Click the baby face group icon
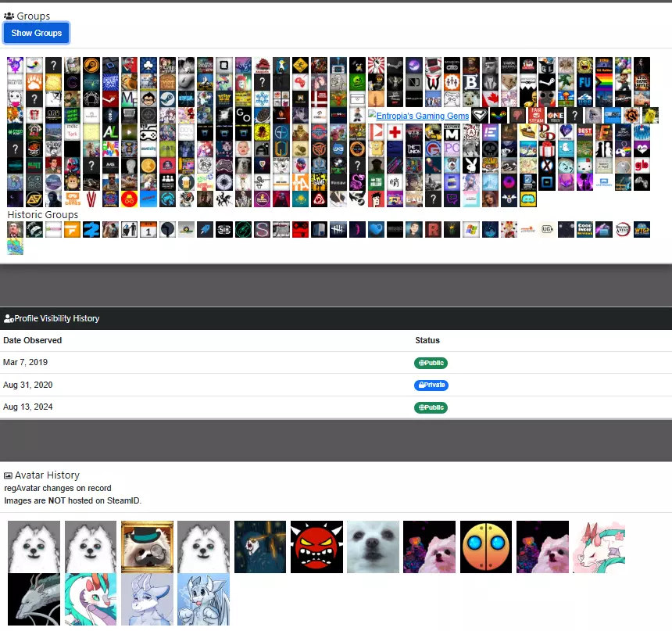 click(x=243, y=149)
